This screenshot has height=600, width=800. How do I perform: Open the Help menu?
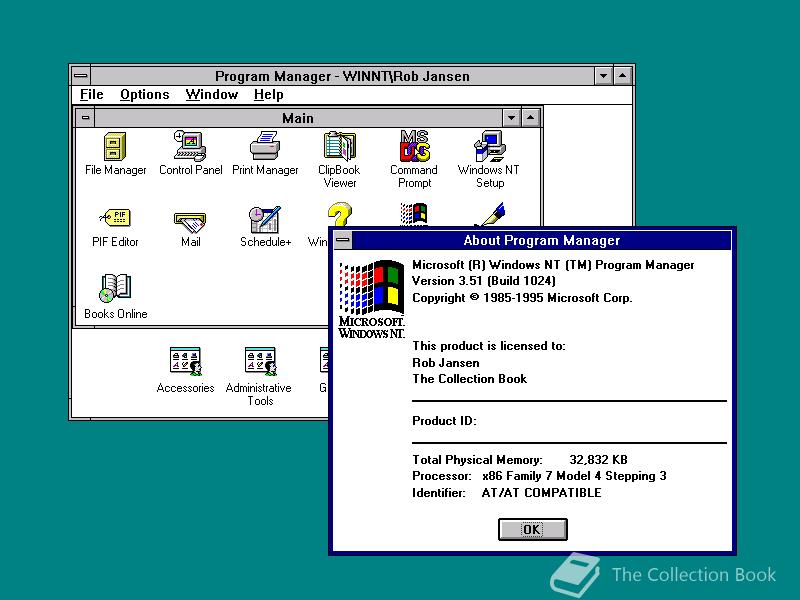(x=268, y=94)
